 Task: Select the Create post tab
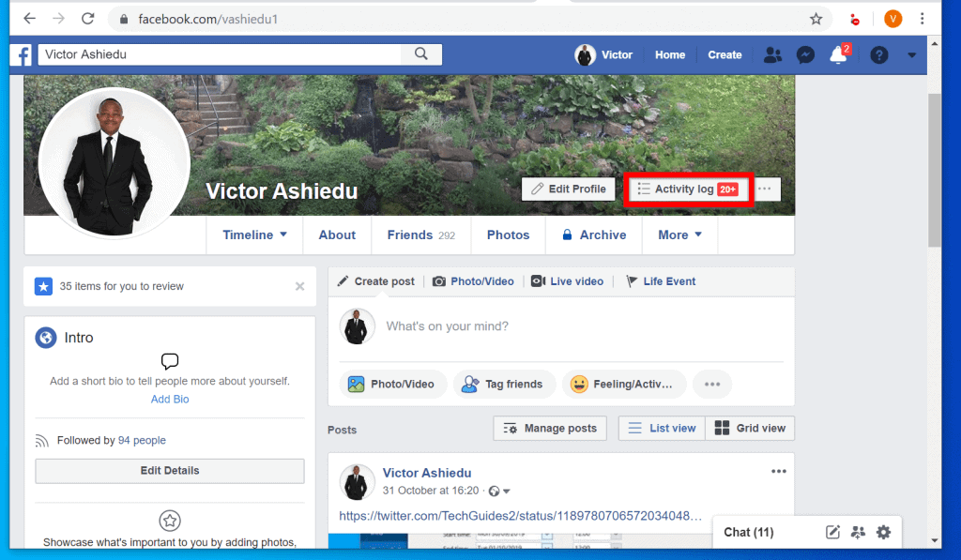[376, 281]
